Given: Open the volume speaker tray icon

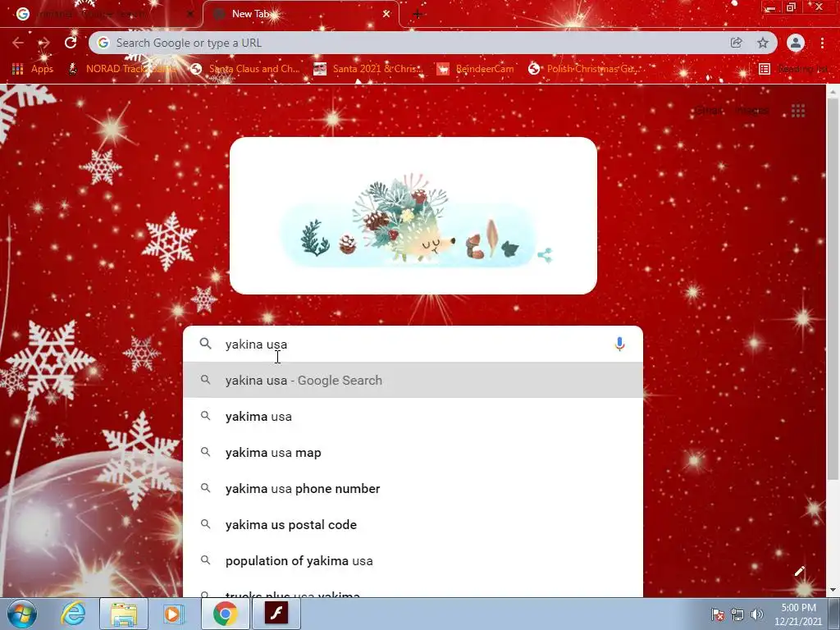Looking at the screenshot, I should point(756,614).
